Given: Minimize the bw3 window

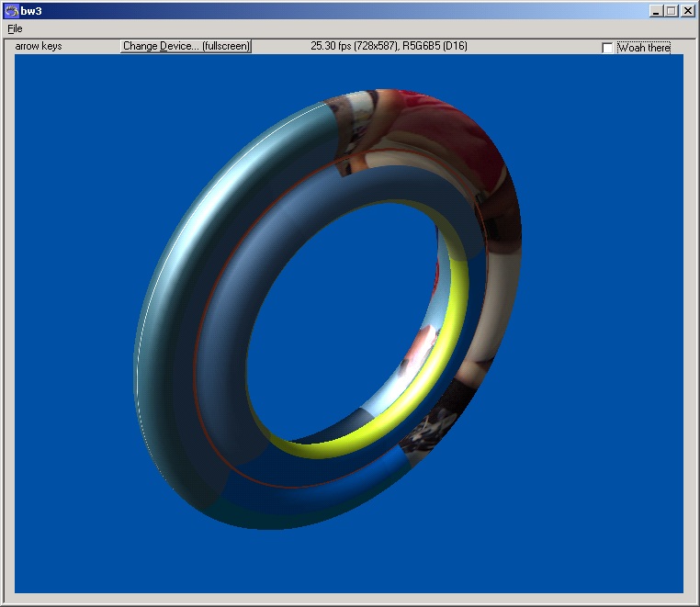Looking at the screenshot, I should click(x=655, y=11).
